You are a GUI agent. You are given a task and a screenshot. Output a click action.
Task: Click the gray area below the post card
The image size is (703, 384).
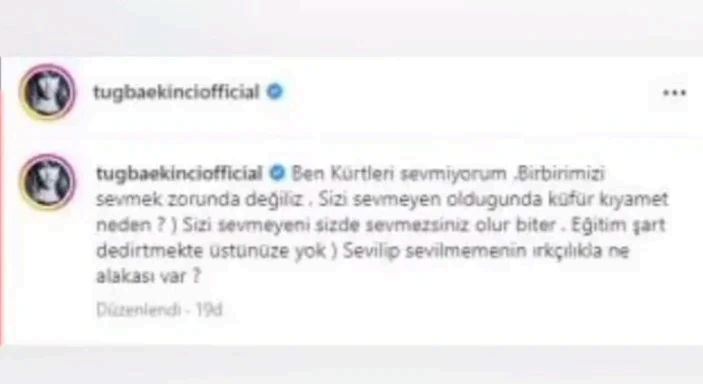tap(352, 365)
